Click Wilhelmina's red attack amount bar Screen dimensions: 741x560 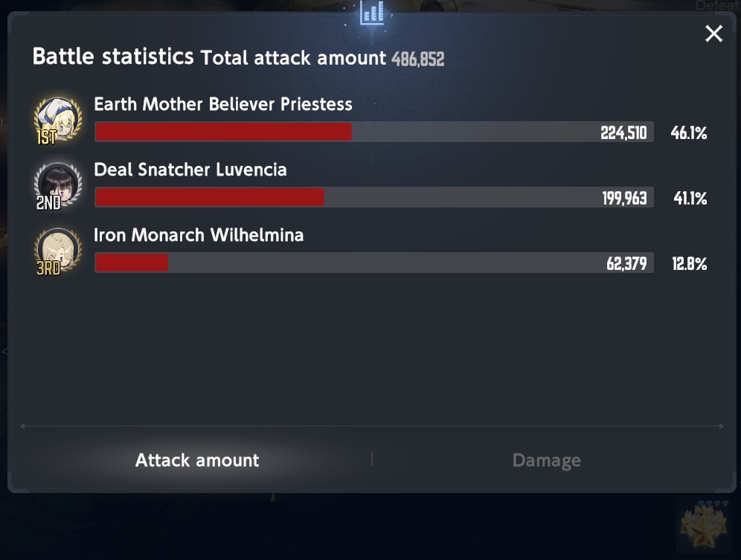[132, 263]
